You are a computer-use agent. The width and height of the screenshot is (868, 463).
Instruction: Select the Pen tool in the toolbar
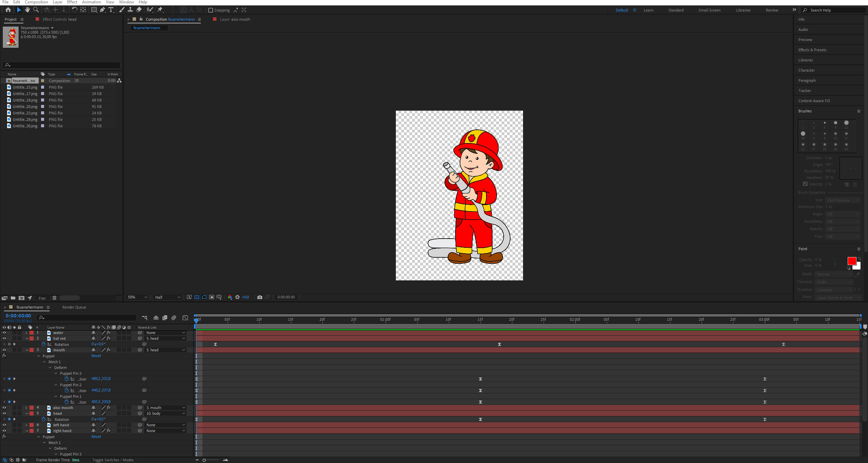(103, 10)
